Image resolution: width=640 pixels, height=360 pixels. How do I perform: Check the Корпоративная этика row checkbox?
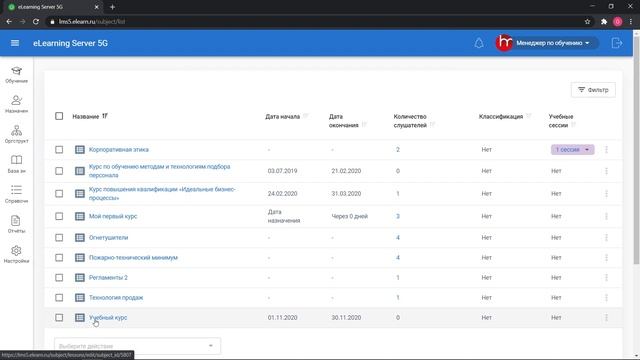click(59, 150)
